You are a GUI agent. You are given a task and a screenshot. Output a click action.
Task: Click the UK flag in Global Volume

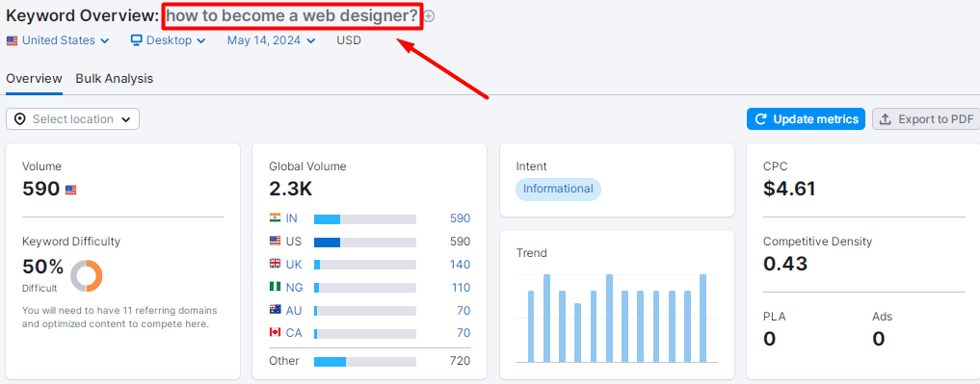tap(275, 264)
